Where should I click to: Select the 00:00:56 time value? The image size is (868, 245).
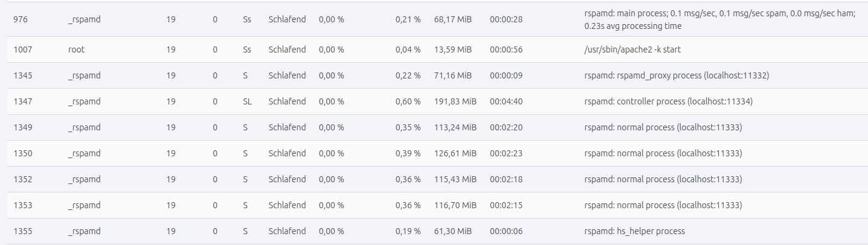point(506,49)
